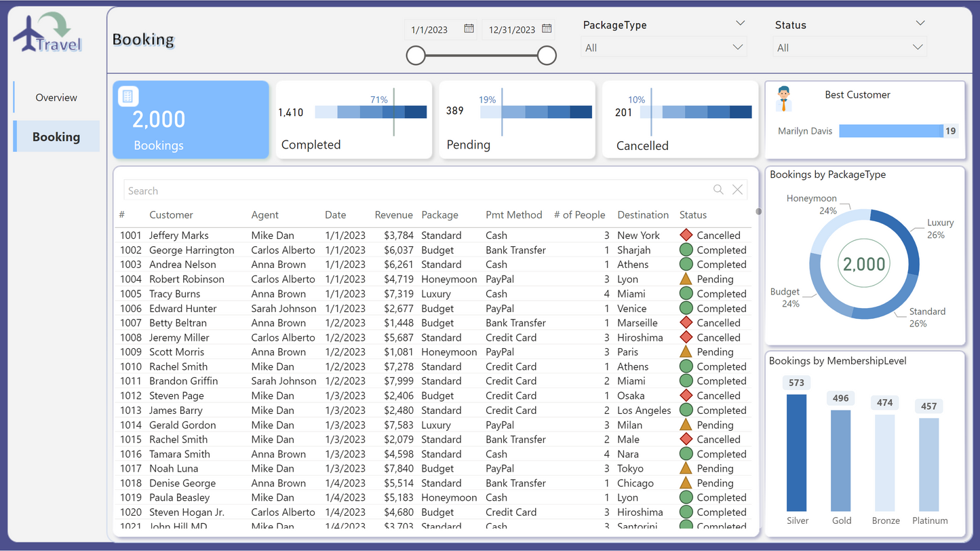This screenshot has height=551, width=980.
Task: Sort by the Agent column header
Action: click(x=264, y=214)
